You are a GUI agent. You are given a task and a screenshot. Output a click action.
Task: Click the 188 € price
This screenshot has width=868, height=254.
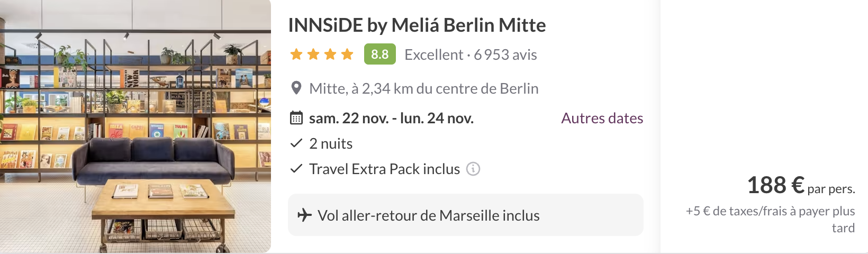(x=775, y=185)
